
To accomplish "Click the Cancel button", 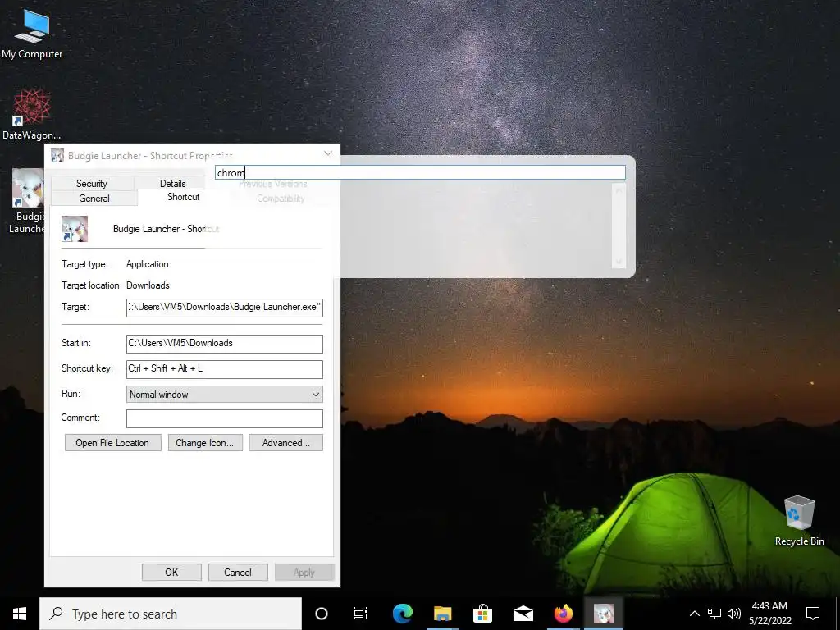I will 237,572.
